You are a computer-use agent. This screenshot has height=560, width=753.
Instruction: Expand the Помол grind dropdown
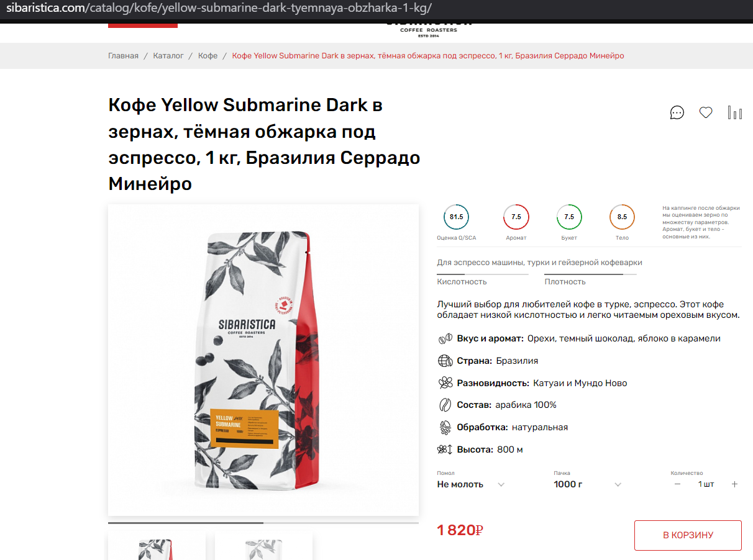471,484
